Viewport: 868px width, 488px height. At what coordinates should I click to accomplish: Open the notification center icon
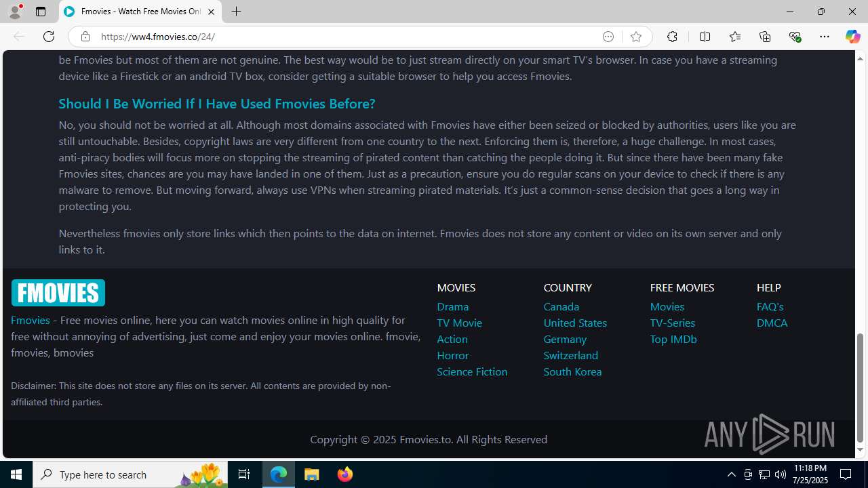846,474
